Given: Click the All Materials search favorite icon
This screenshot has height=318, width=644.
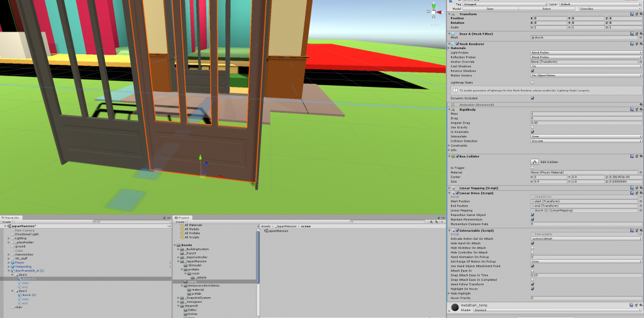Looking at the screenshot, I should pos(183,225).
